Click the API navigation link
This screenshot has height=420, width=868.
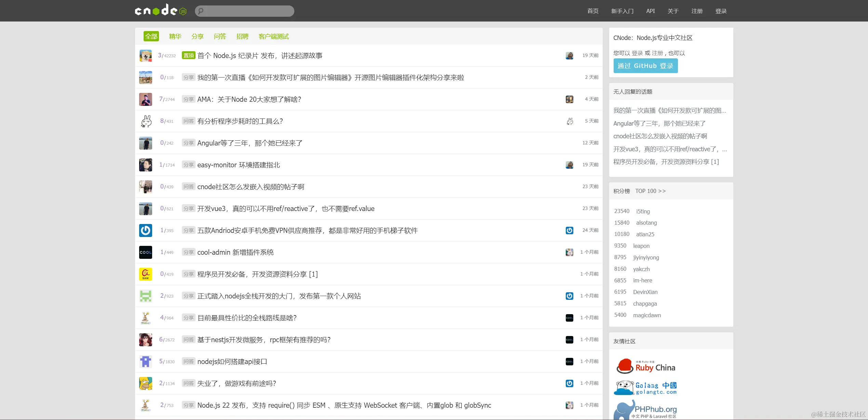[650, 11]
